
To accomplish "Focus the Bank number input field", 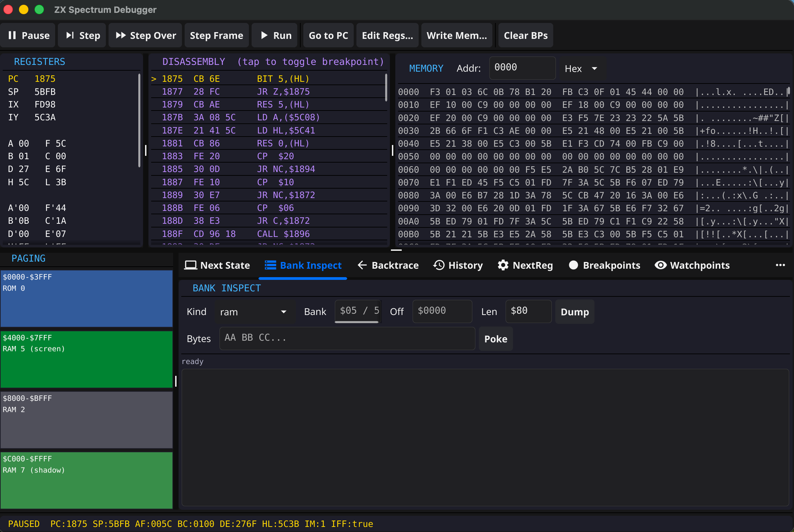I will pos(358,311).
